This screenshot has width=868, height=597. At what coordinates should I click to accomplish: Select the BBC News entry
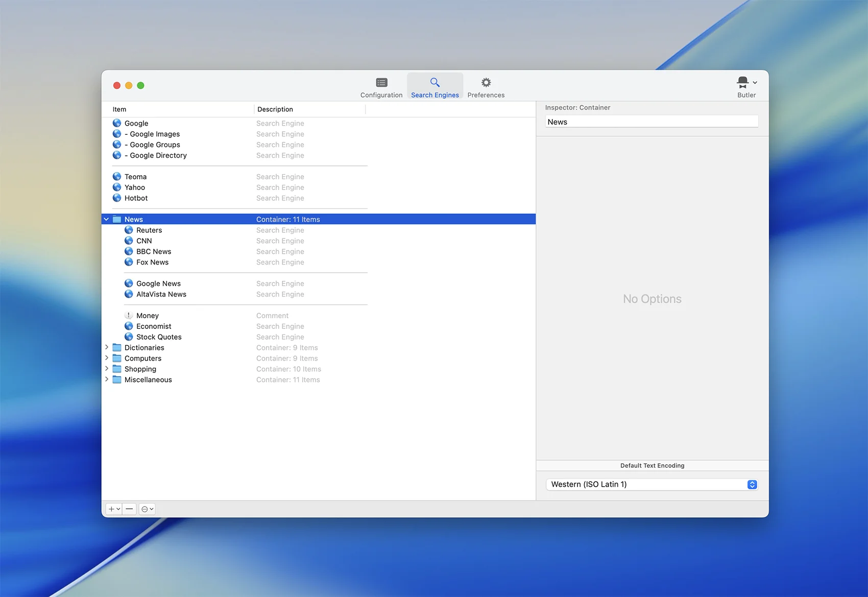[154, 252]
